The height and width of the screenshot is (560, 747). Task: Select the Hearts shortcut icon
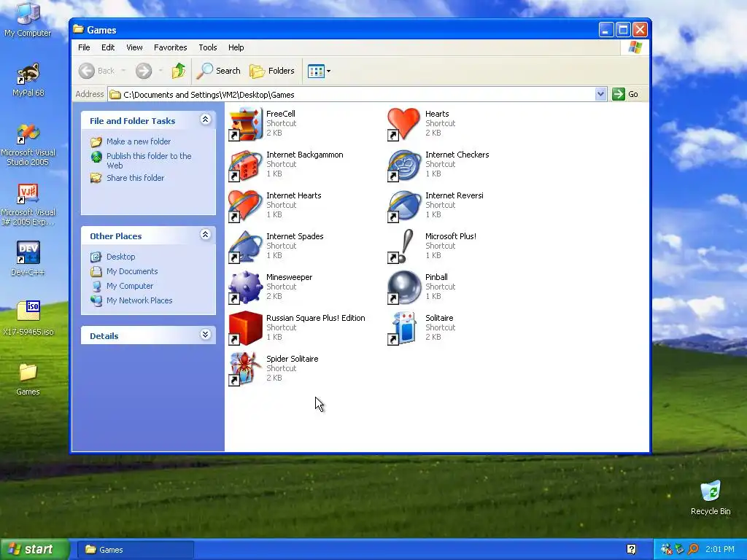[x=404, y=124]
